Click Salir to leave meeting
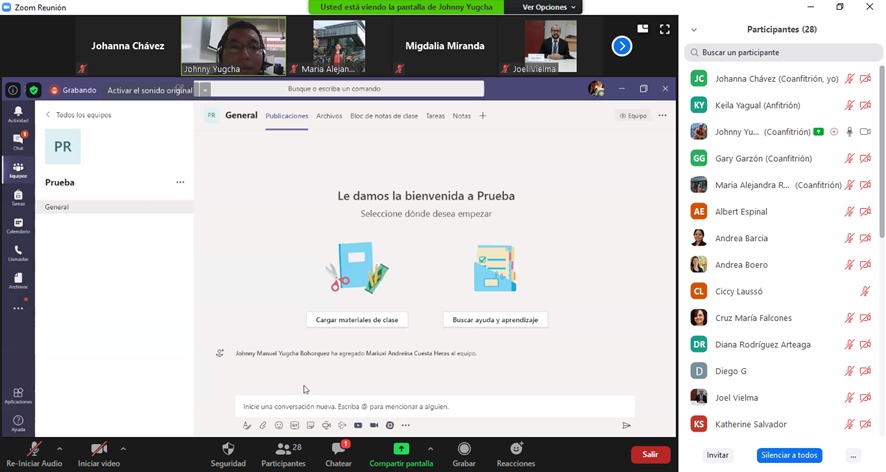Viewport: 886px width, 472px height. (650, 454)
